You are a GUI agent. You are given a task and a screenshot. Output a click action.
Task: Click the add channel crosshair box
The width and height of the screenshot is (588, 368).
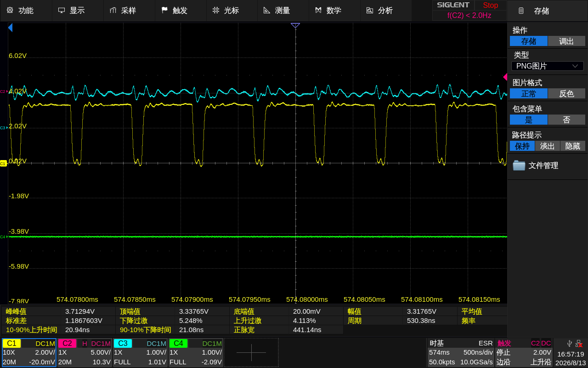point(251,352)
